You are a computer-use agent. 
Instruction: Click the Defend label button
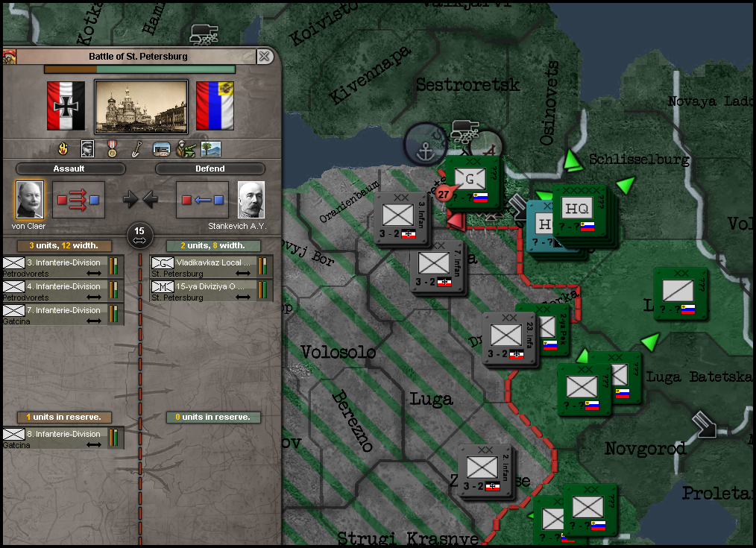pos(210,169)
